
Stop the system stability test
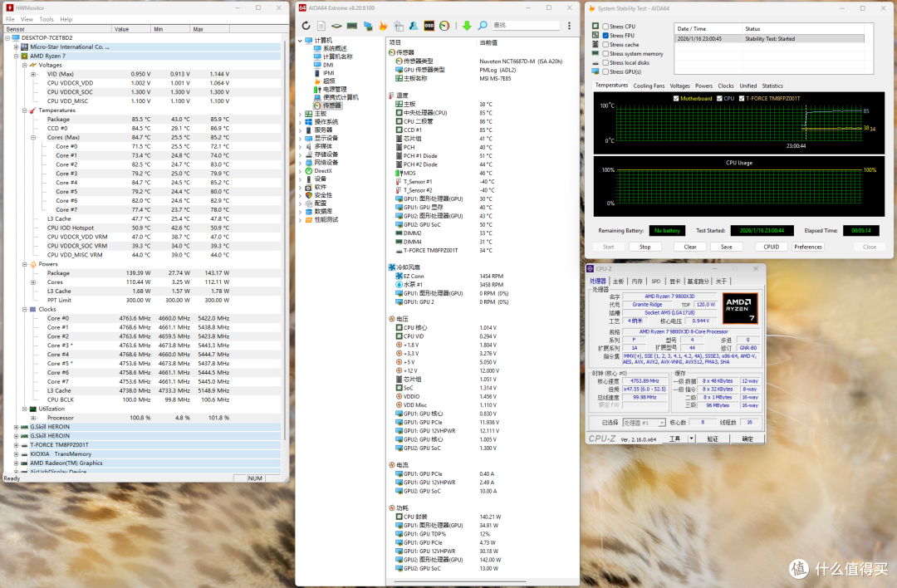pyautogui.click(x=645, y=247)
